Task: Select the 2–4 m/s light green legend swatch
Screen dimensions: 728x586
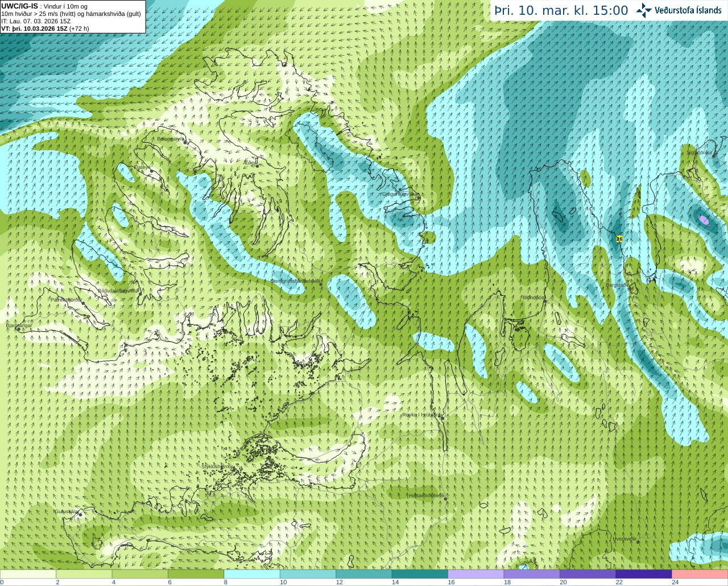Action: [84, 574]
